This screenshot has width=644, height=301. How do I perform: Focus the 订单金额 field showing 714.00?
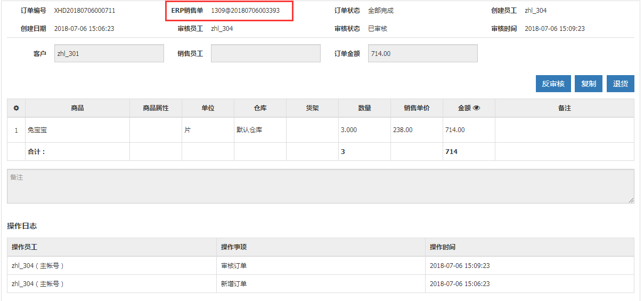[x=422, y=53]
